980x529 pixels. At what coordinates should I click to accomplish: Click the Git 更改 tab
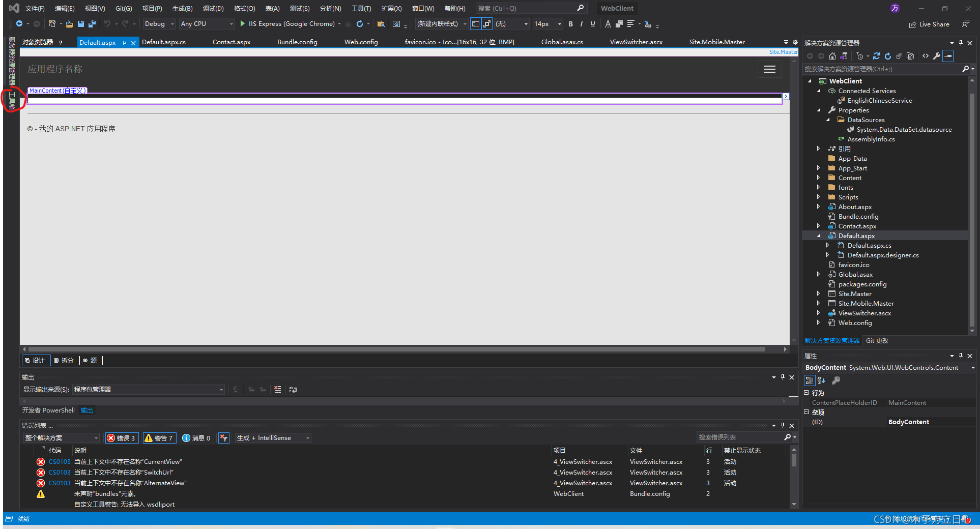877,341
